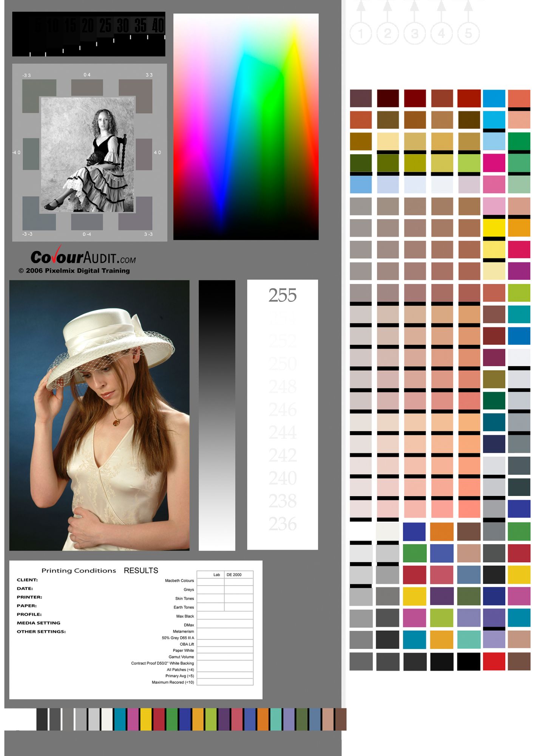
Task: Select the Lab cell for Macbeth Colours
Action: click(210, 581)
